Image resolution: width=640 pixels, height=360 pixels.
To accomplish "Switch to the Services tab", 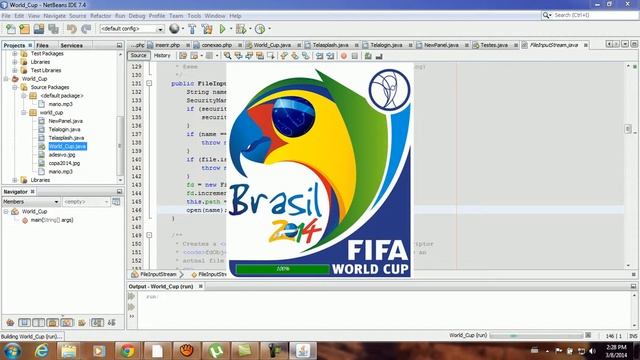I will pos(71,46).
